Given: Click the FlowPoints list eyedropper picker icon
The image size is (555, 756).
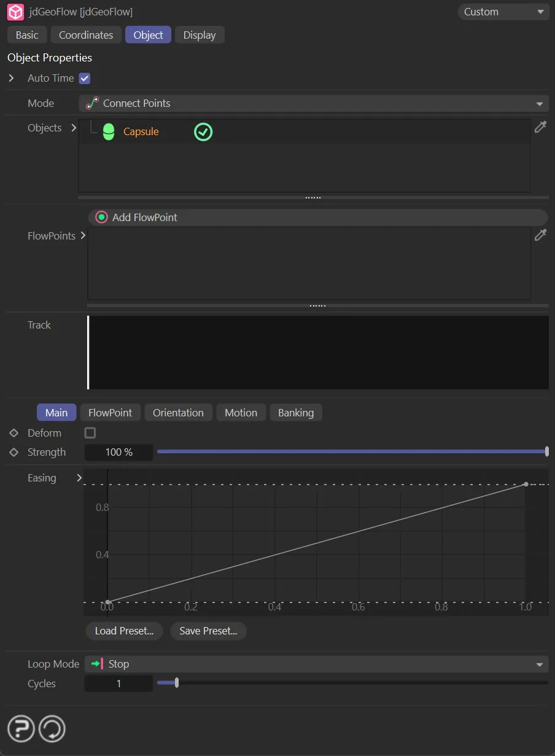Looking at the screenshot, I should click(540, 235).
